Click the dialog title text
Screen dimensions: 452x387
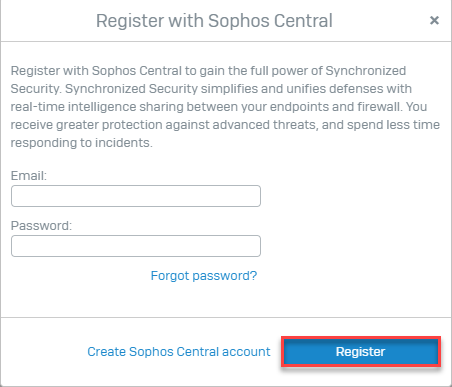pyautogui.click(x=214, y=21)
